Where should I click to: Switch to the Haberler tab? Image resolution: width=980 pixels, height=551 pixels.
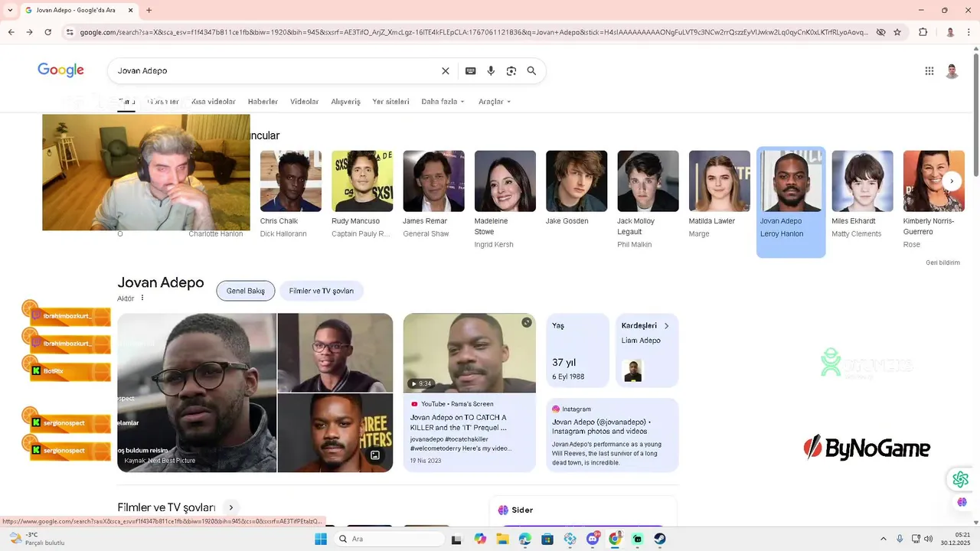[x=263, y=102]
